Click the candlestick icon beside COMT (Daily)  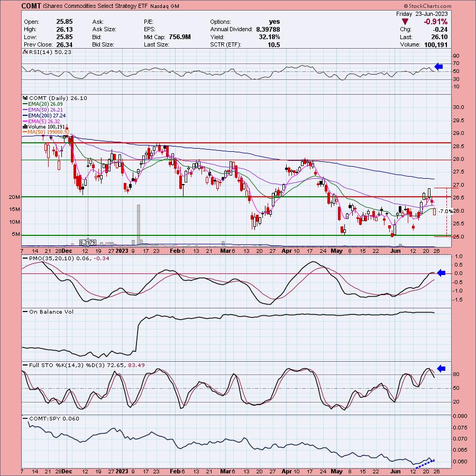coord(25,98)
